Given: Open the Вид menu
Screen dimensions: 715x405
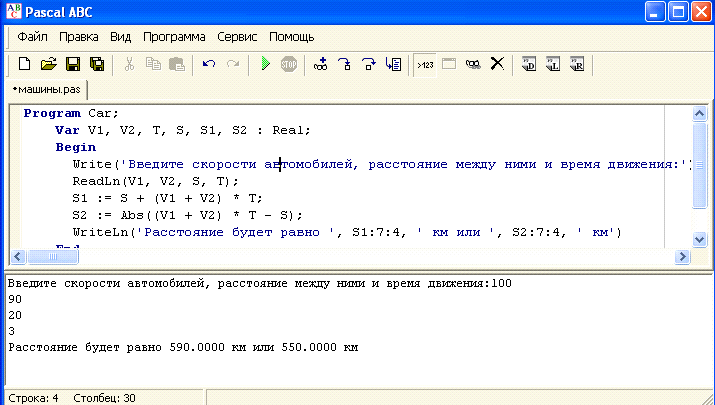Looking at the screenshot, I should [120, 37].
